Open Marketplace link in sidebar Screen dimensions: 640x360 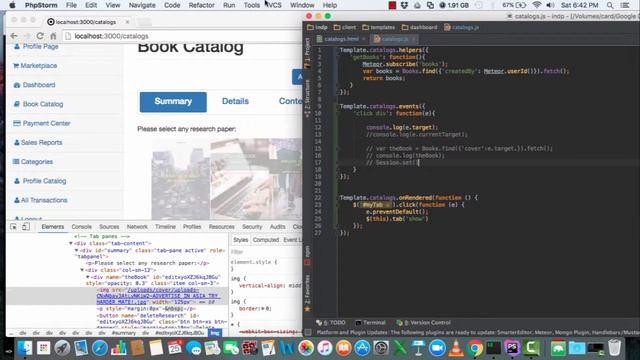pyautogui.click(x=35, y=66)
